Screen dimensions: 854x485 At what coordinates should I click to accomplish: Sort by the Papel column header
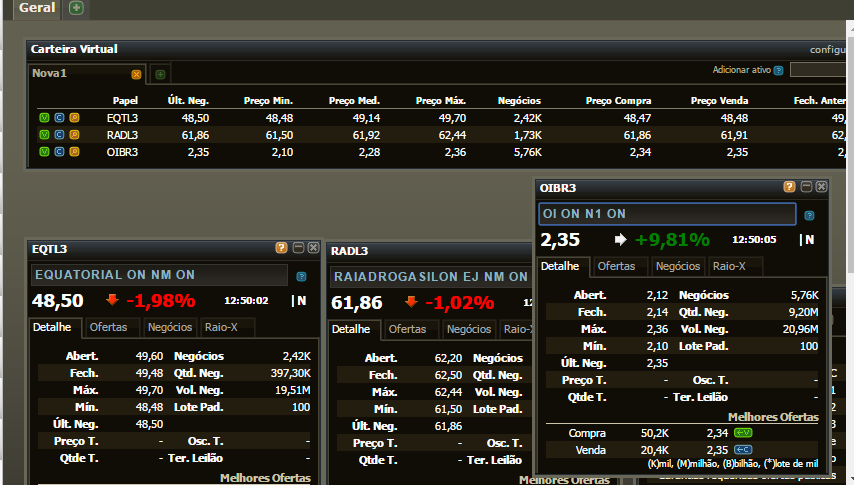[x=125, y=100]
